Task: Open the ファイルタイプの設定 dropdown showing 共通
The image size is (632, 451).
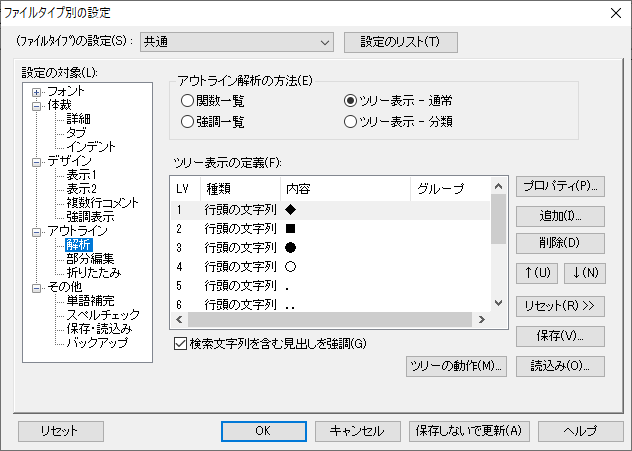Action: click(237, 42)
